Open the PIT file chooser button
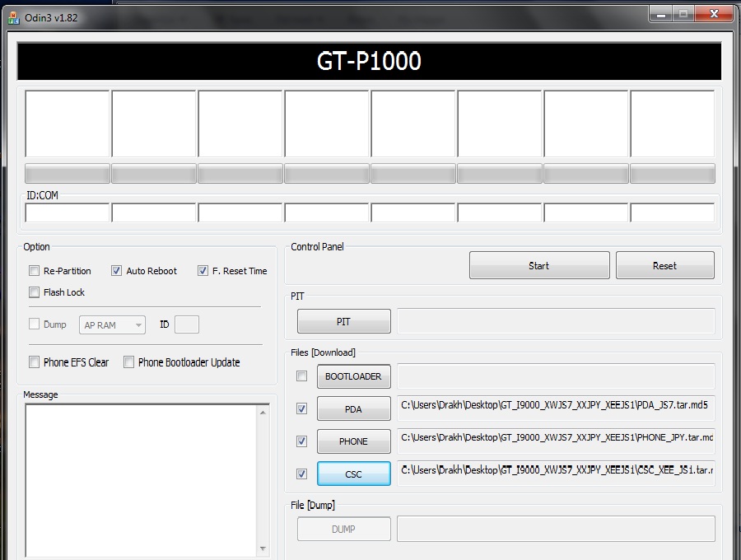Screen dimensions: 741x560 344,321
